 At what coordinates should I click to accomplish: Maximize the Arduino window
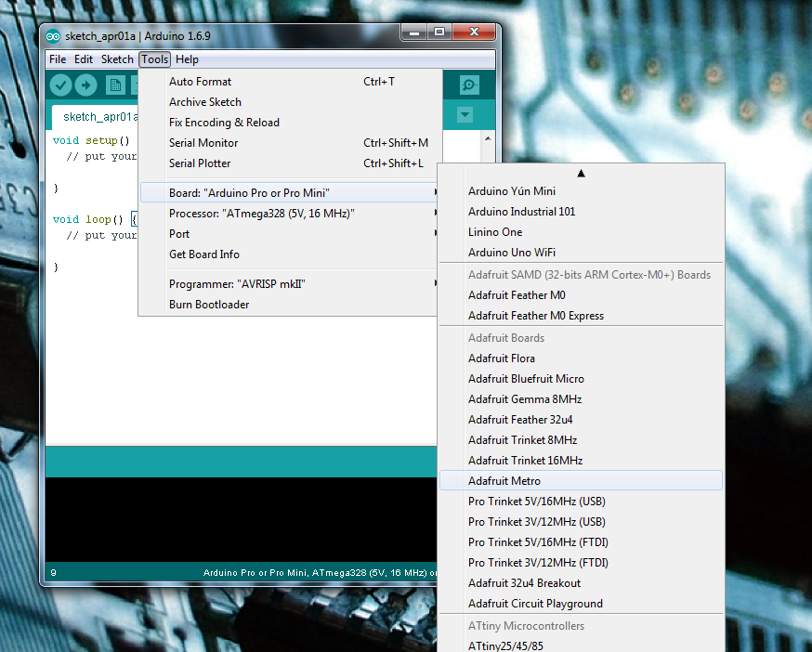tap(439, 33)
